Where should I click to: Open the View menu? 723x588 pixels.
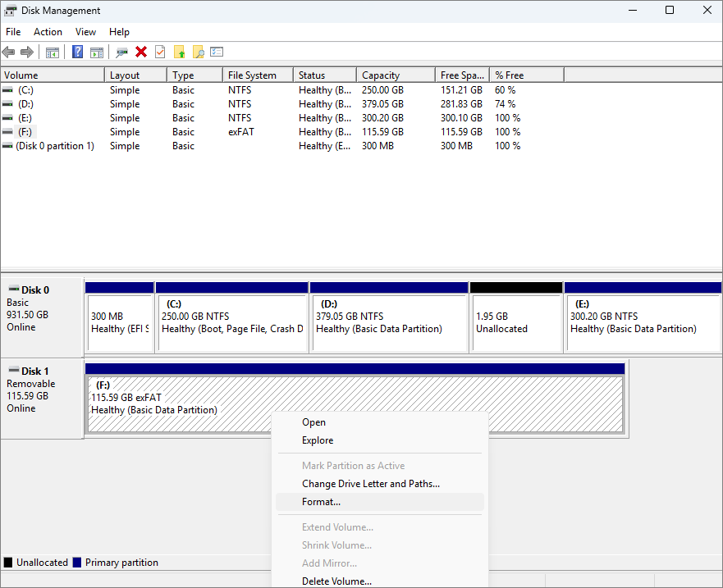click(85, 32)
